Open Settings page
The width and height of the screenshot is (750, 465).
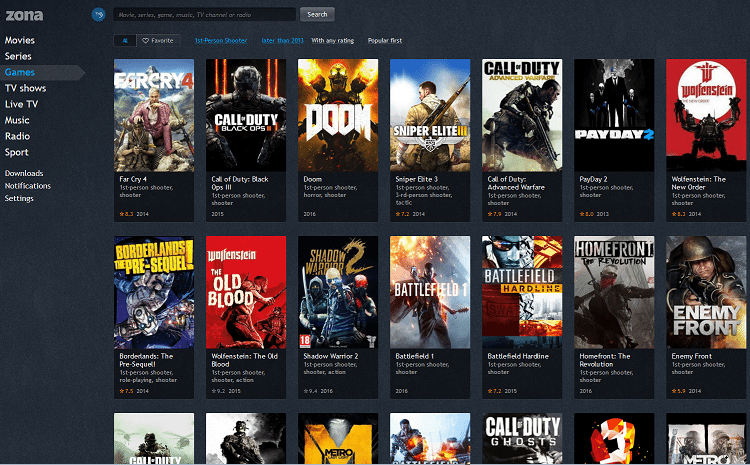(x=19, y=198)
